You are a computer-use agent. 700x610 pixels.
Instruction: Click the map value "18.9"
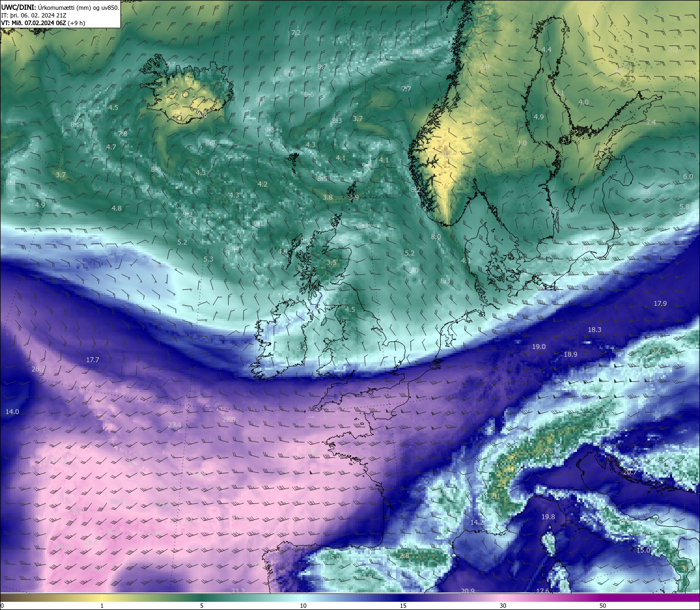(x=570, y=355)
